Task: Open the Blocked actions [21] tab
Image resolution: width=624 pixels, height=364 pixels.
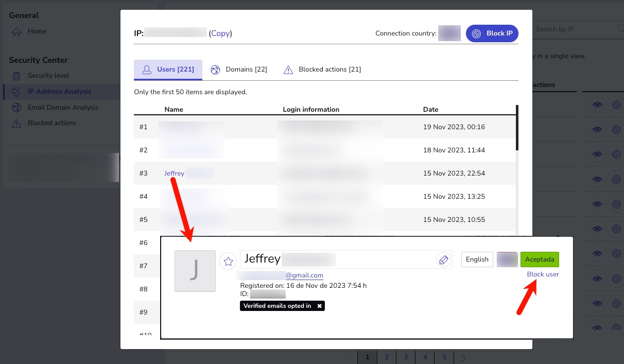Action: [x=322, y=70]
